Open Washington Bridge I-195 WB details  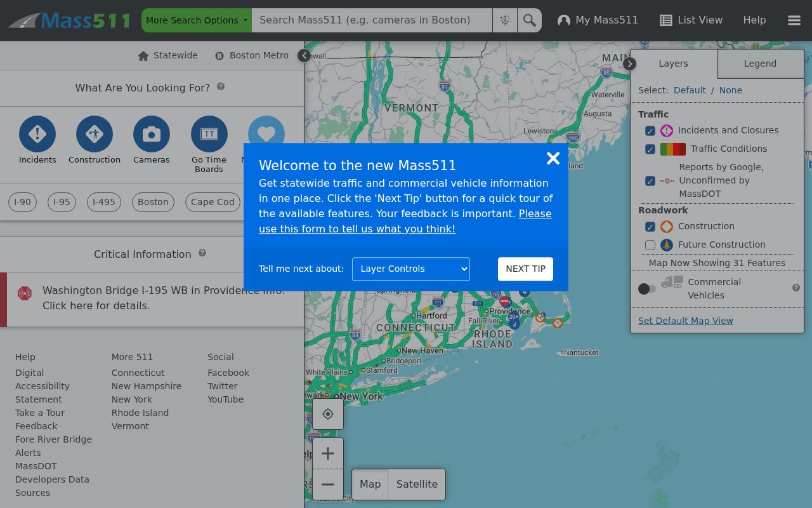click(x=164, y=298)
